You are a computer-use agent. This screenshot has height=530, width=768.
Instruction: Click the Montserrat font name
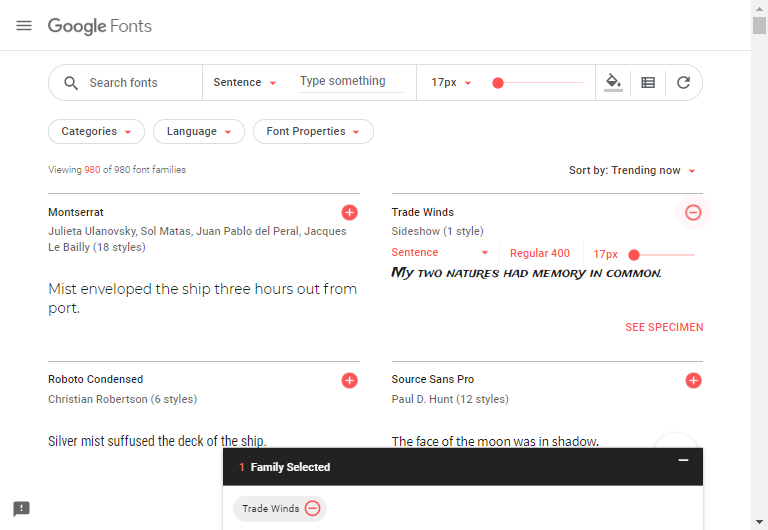(76, 212)
